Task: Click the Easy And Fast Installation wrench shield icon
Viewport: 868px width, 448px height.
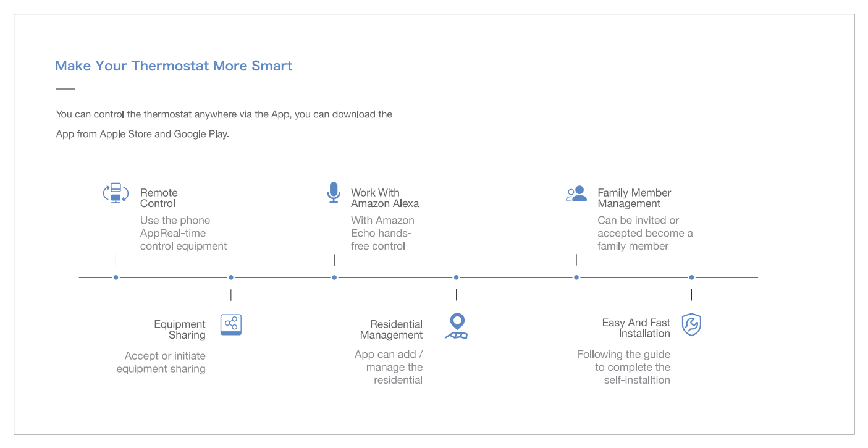Action: click(691, 324)
